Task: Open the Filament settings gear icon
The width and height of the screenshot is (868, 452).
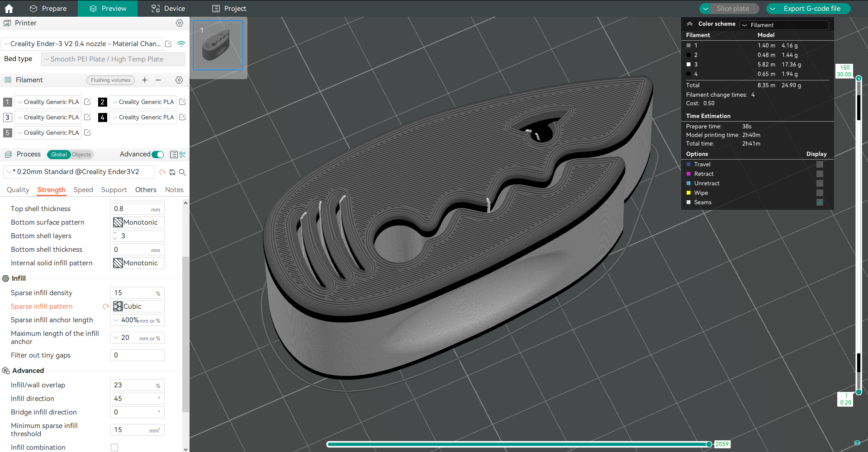Action: click(x=179, y=80)
